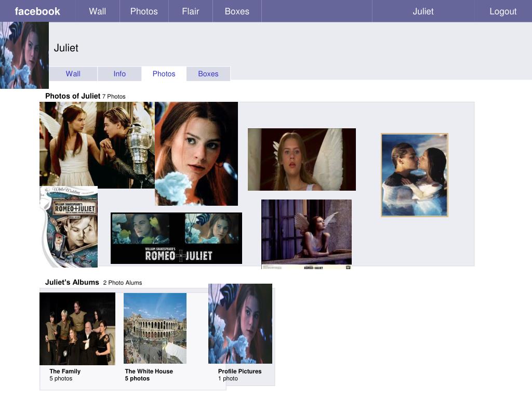Open Flair in the top navigation bar
This screenshot has height=399, width=532.
point(190,11)
